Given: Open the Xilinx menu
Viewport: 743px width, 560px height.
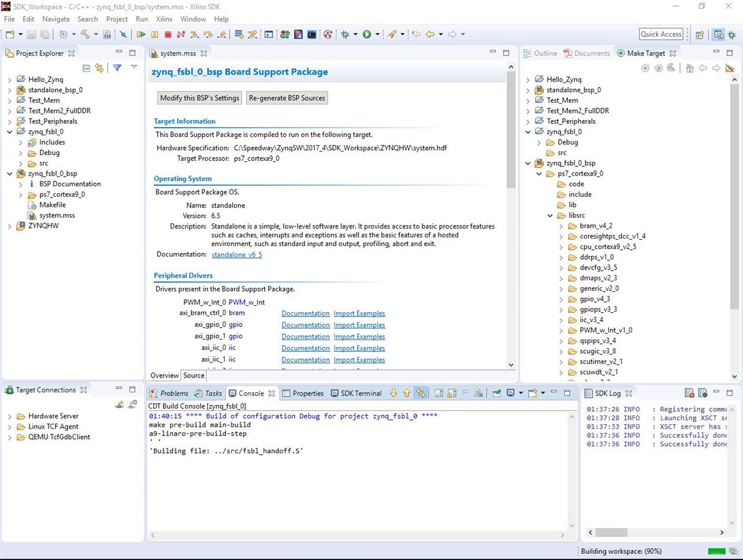Looking at the screenshot, I should pyautogui.click(x=164, y=19).
